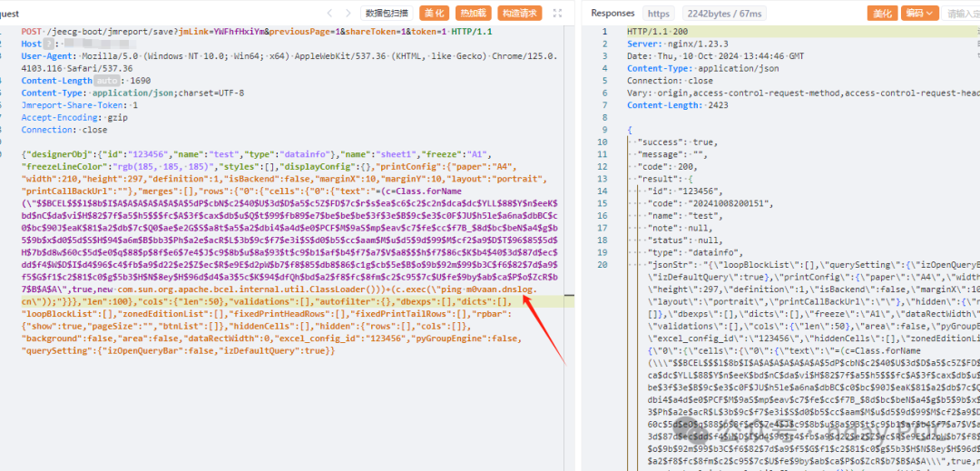Screen dimensions: 980x471
Task: Click the 数据包扫描 button
Action: pyautogui.click(x=387, y=13)
